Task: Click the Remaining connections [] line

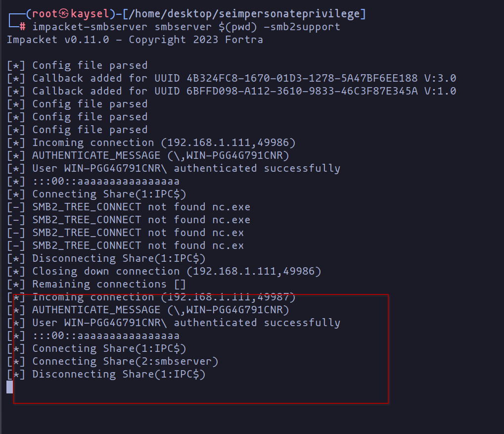Action: pos(109,284)
